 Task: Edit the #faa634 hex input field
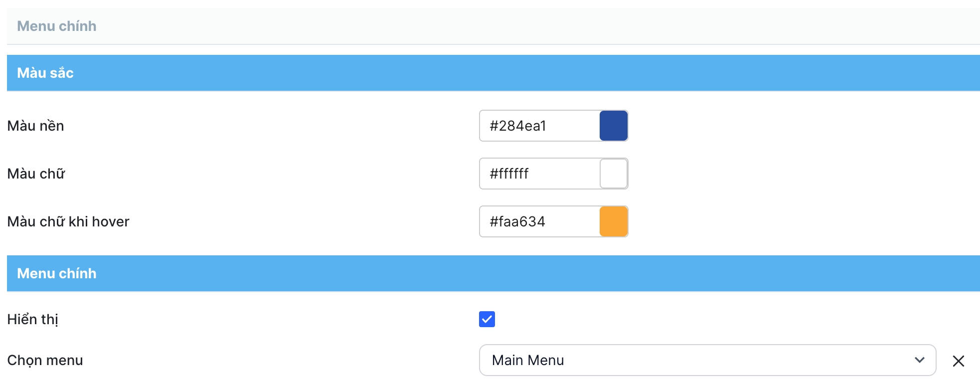539,221
